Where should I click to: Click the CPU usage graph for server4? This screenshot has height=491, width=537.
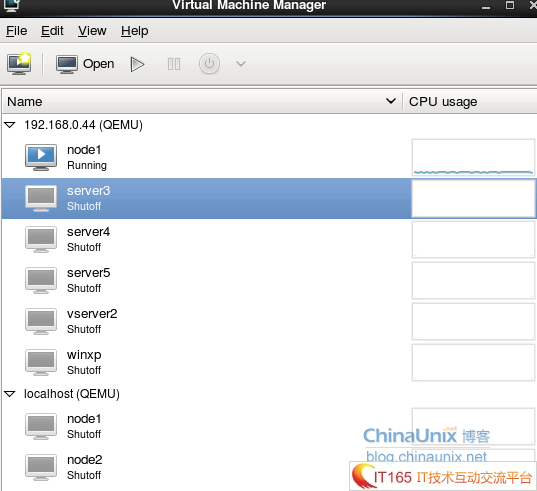coord(473,239)
